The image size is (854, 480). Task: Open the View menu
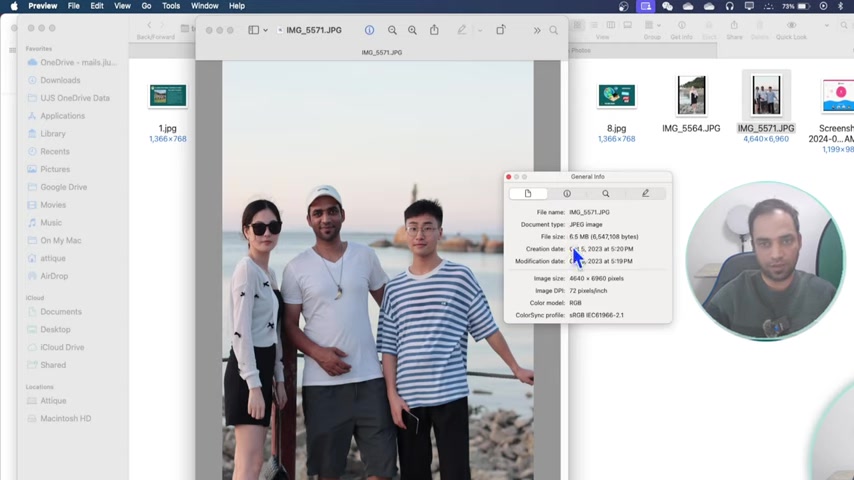pos(122,6)
